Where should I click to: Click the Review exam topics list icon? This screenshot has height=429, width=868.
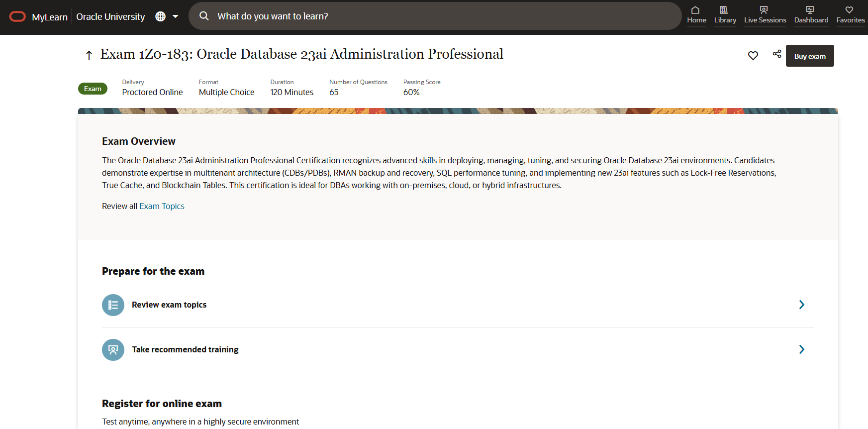[113, 305]
